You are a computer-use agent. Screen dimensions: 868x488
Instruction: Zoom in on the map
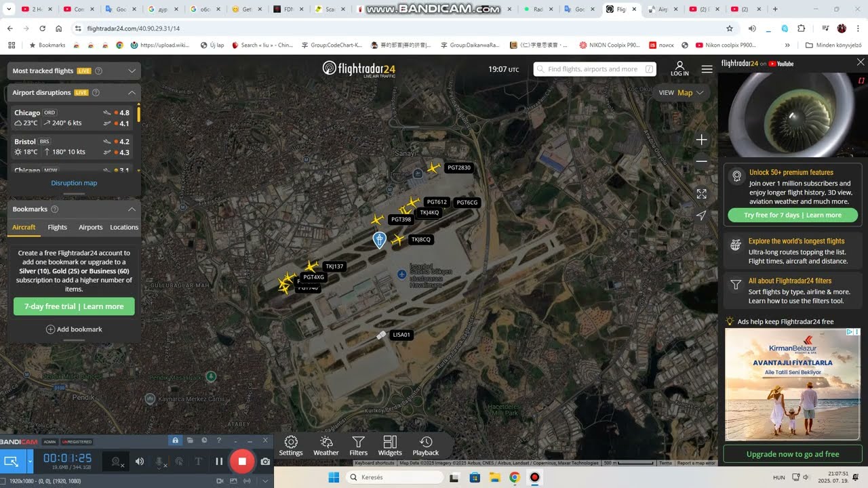(701, 140)
